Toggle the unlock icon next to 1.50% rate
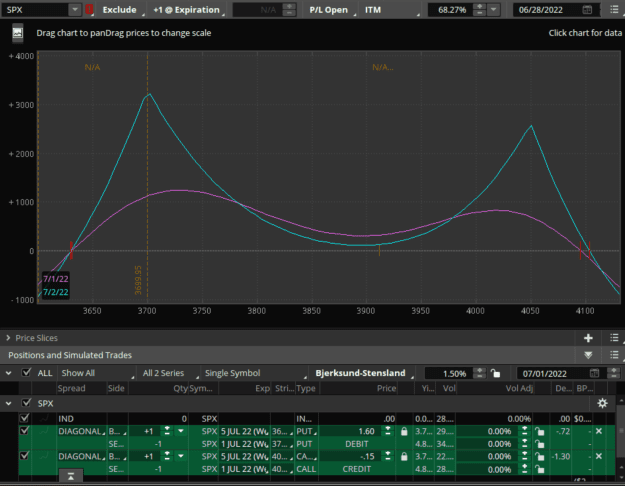The width and height of the screenshot is (625, 486). pos(495,373)
